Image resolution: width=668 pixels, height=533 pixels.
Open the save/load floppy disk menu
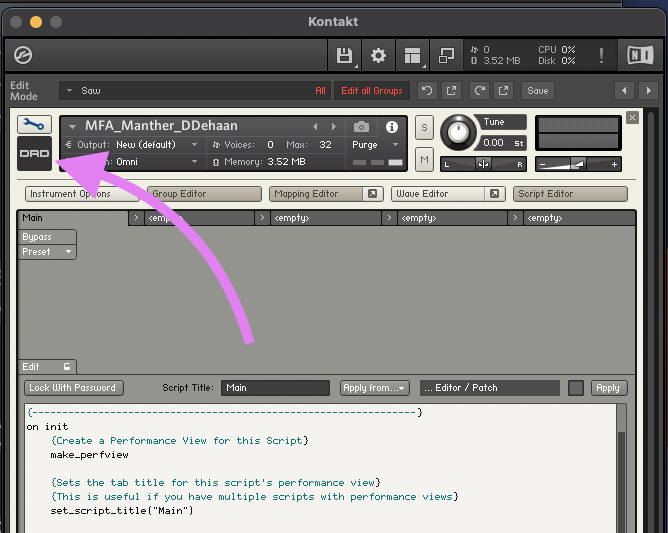[x=345, y=55]
